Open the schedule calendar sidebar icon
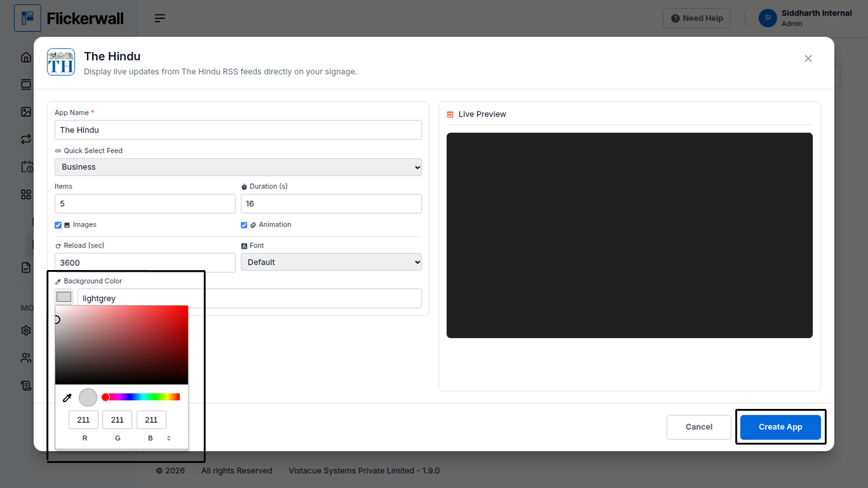 (27, 167)
